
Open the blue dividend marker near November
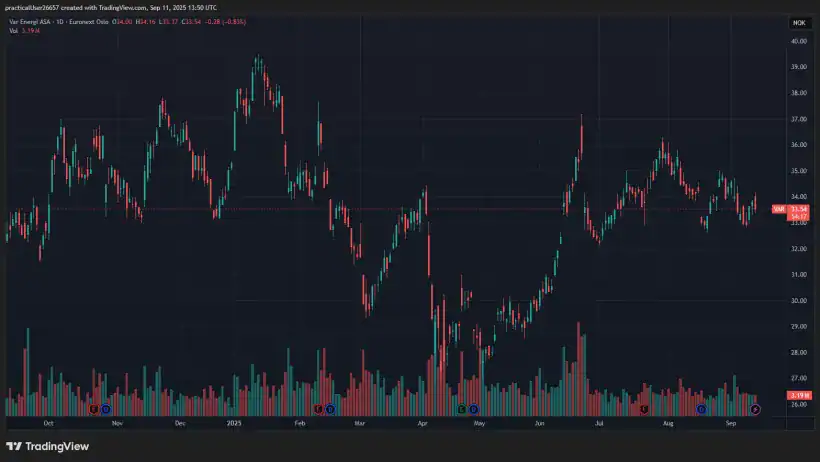106,409
